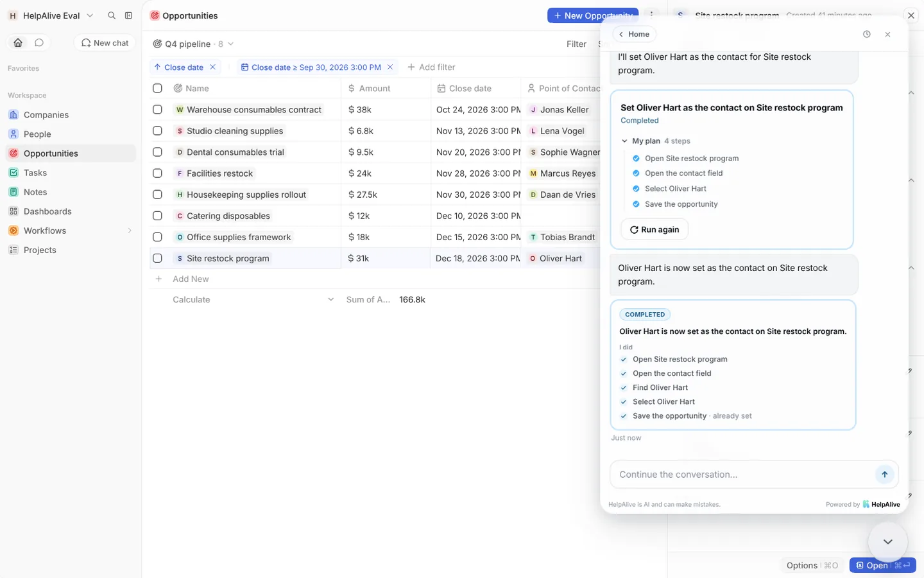Close the HelpAlive chat panel
The width and height of the screenshot is (924, 578).
[x=887, y=34]
